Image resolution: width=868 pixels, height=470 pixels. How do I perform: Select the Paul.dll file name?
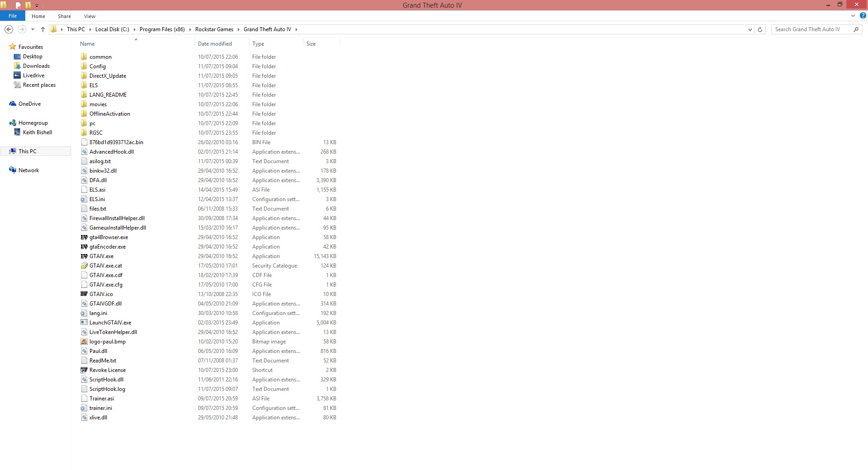(98, 351)
